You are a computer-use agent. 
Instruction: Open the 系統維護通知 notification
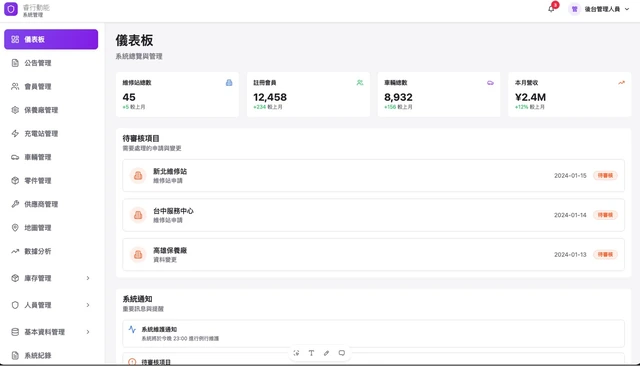373,334
